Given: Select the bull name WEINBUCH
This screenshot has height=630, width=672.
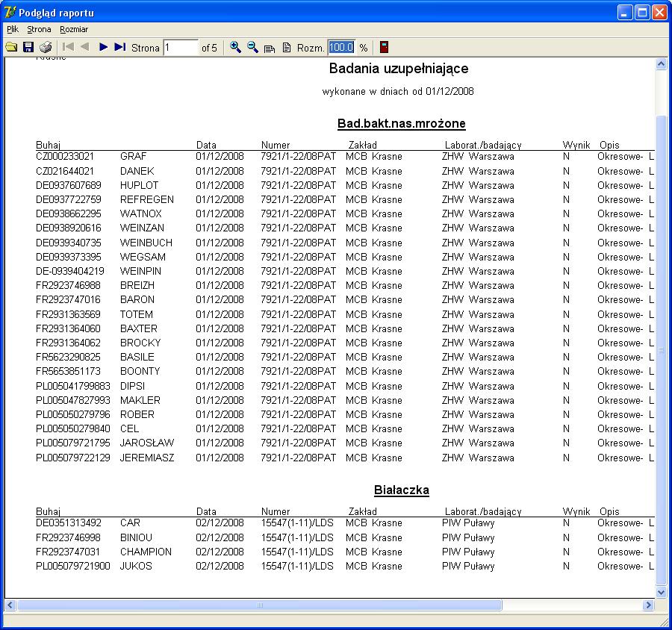Looking at the screenshot, I should coord(146,243).
